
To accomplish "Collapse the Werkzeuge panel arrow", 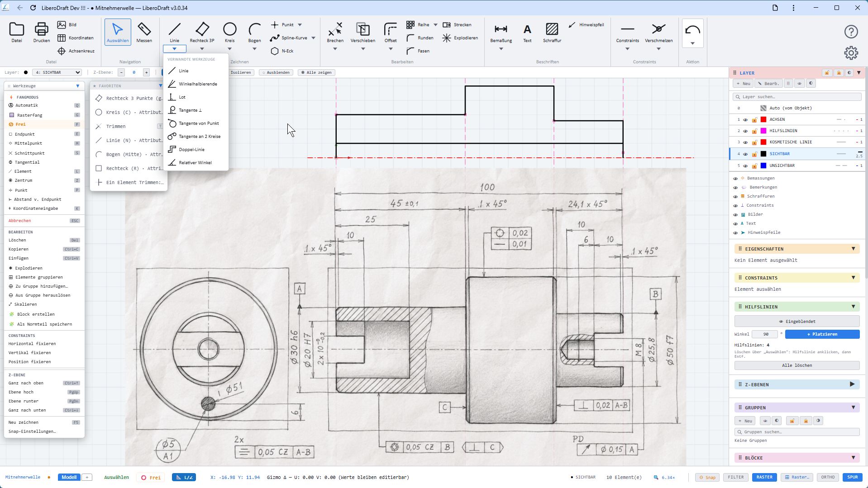I will pos(77,86).
